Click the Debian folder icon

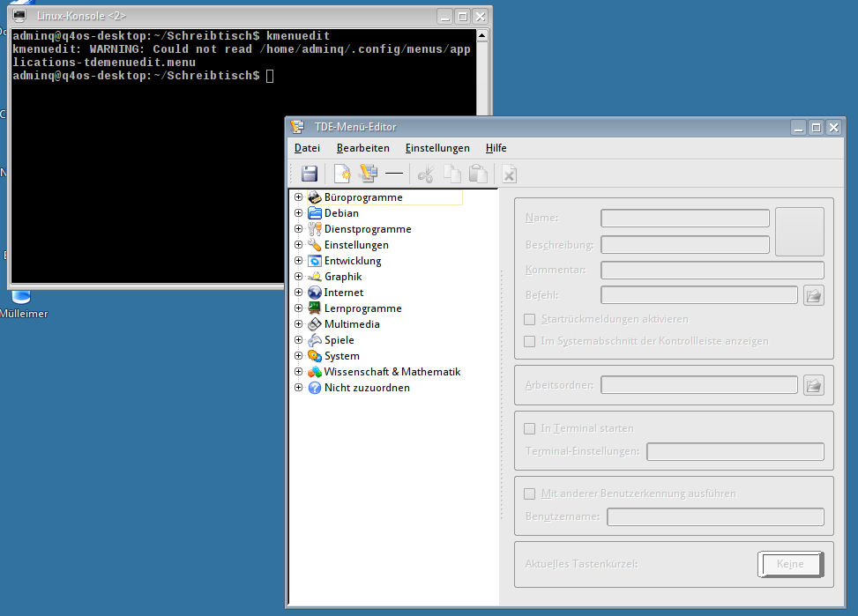pos(315,212)
